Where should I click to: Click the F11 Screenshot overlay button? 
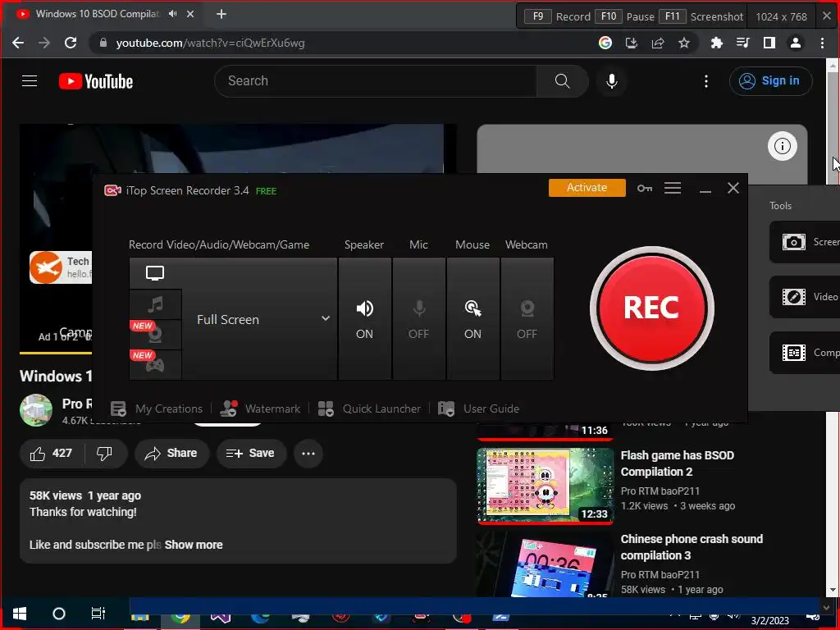click(701, 16)
